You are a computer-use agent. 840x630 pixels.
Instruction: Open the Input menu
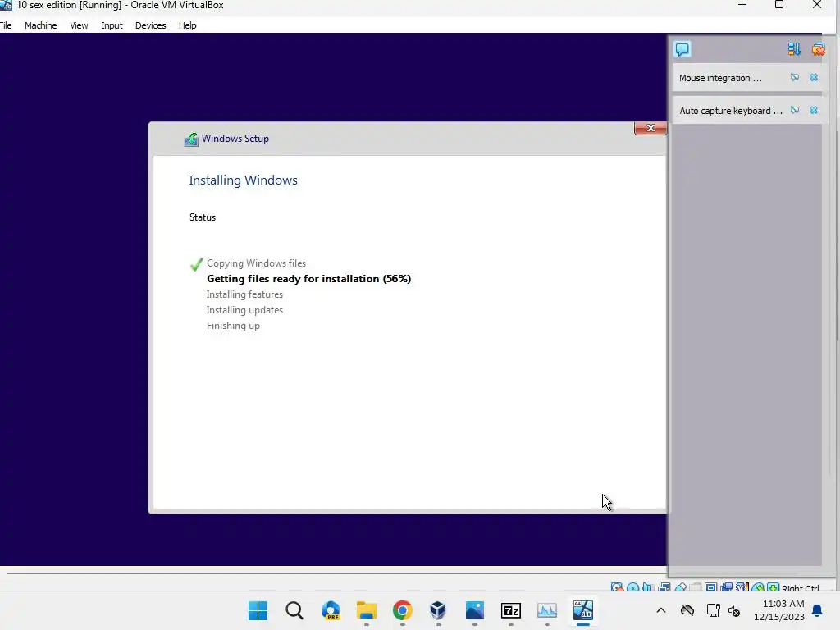tap(112, 25)
